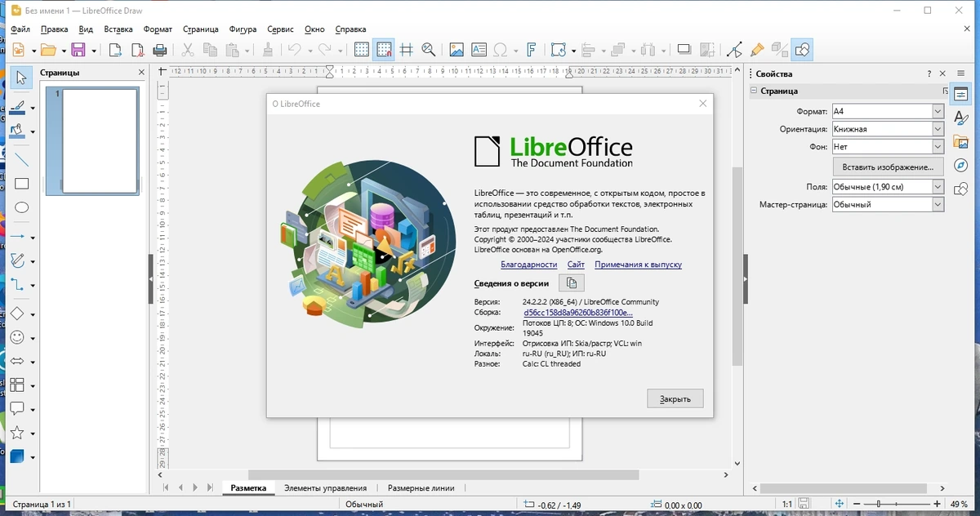This screenshot has width=980, height=516.
Task: Switch to Размерные линии layer tab
Action: [x=421, y=488]
